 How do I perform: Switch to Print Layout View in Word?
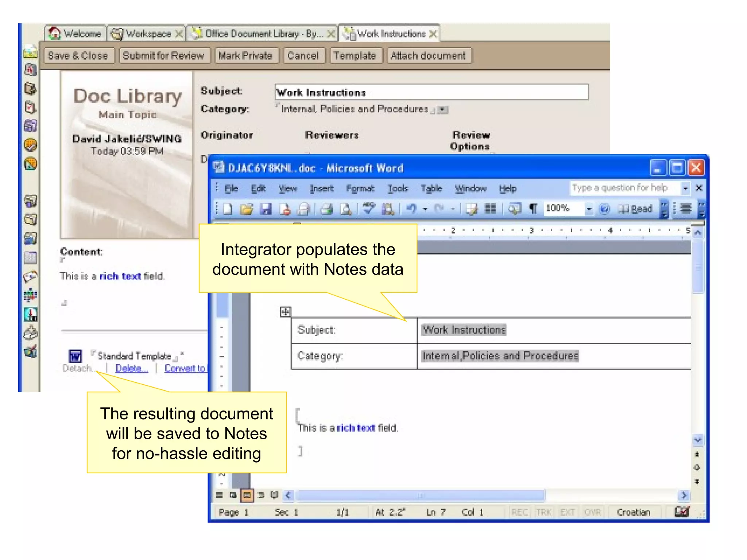tap(247, 495)
